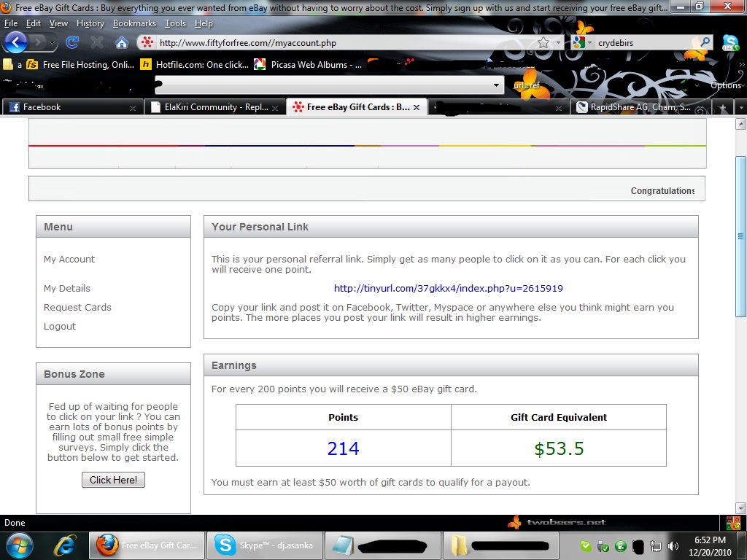Click the Forward arrow button
The height and width of the screenshot is (560, 747).
point(38,43)
